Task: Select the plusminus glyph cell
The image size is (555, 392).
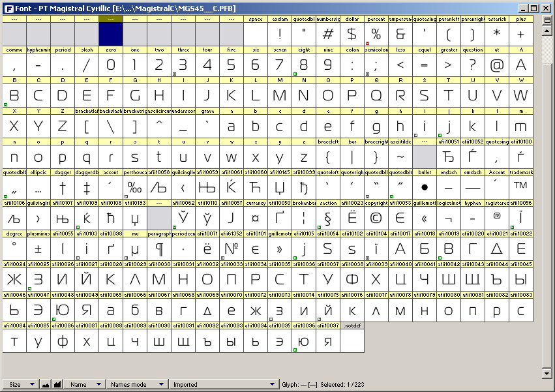Action: pos(38,249)
